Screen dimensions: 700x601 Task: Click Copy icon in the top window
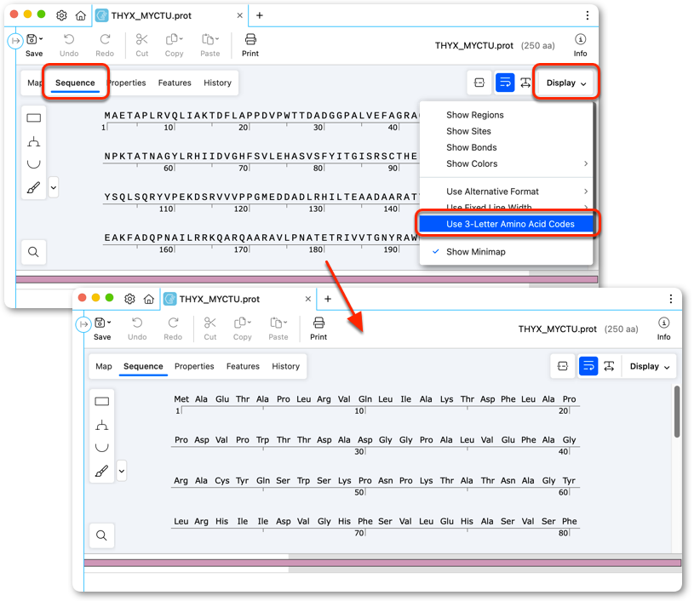pyautogui.click(x=171, y=40)
